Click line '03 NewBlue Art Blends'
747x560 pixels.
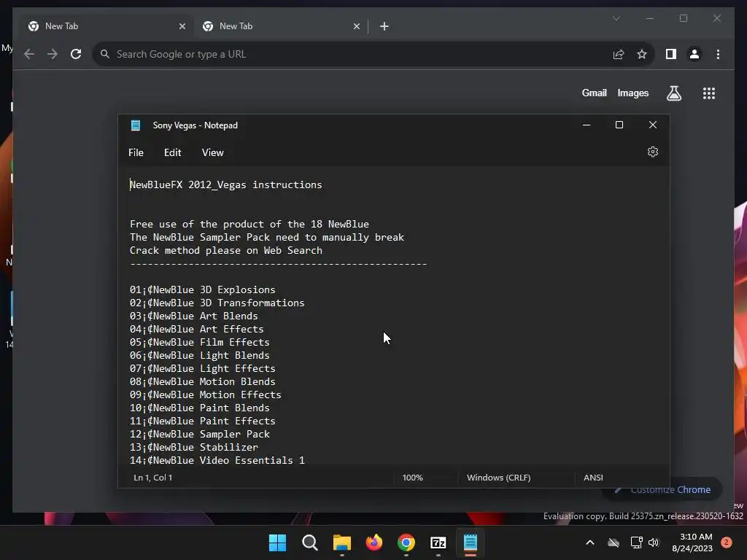(194, 316)
